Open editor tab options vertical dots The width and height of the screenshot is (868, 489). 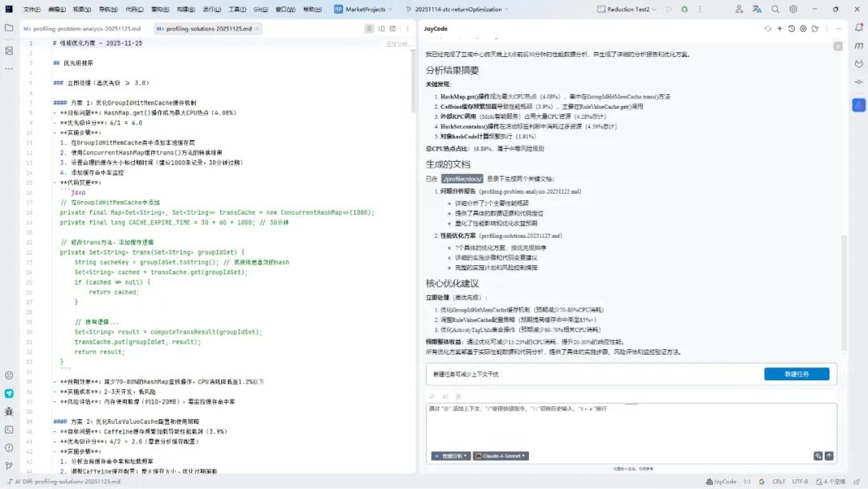[407, 28]
